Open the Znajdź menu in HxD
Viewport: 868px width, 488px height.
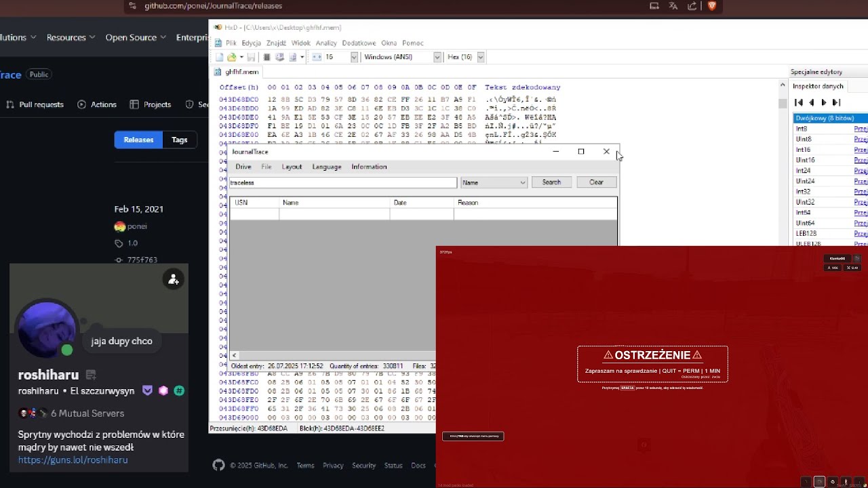[276, 43]
